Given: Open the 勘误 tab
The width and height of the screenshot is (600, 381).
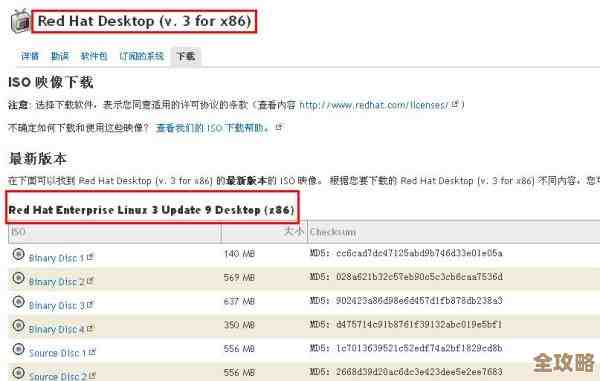Looking at the screenshot, I should pos(60,57).
